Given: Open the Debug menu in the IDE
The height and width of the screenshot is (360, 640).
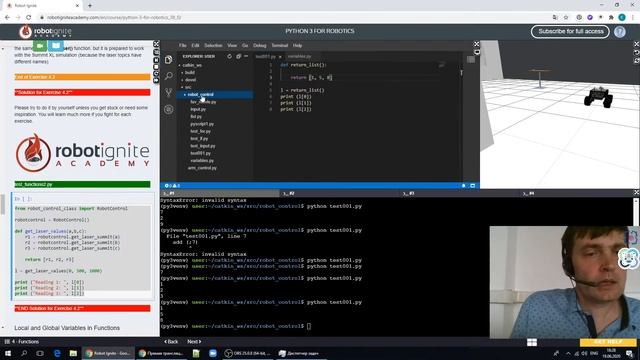Looking at the screenshot, I should click(260, 45).
